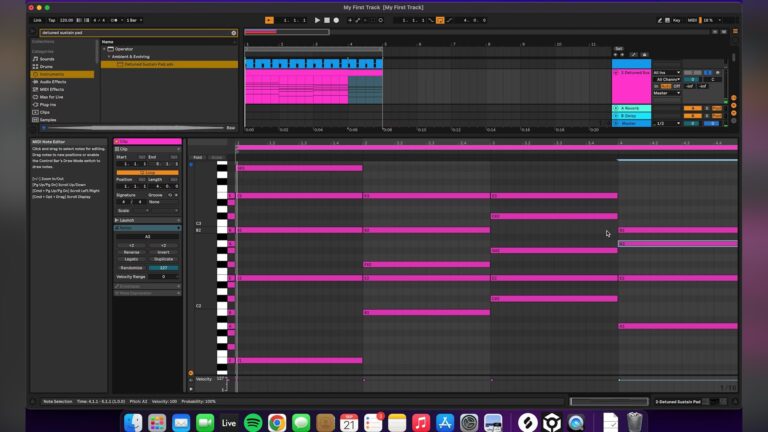Viewport: 768px width, 432px height.
Task: Collapse the Operator folder in browser
Action: tap(105, 49)
